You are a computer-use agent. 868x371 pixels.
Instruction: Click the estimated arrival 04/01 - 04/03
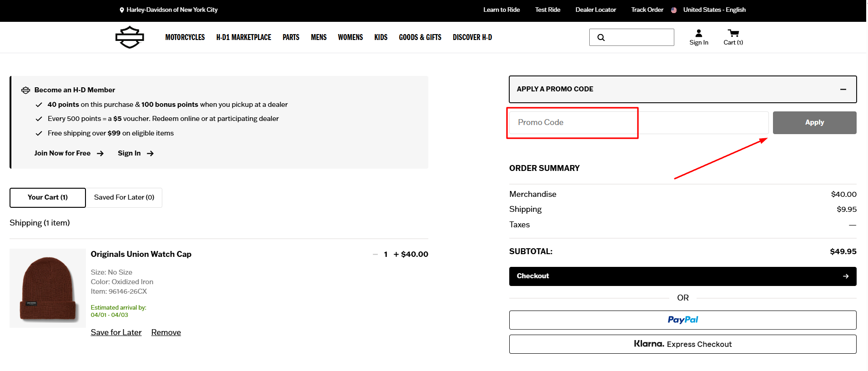(x=109, y=315)
